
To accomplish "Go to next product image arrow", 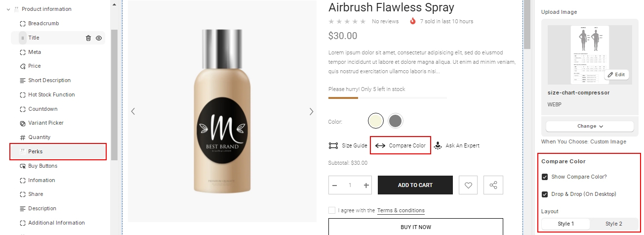I will tap(311, 112).
